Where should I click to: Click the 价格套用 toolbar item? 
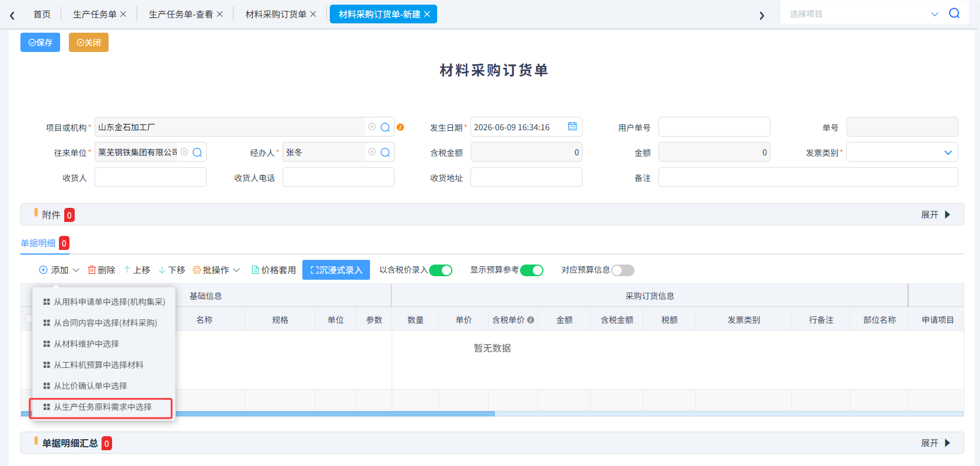point(274,270)
